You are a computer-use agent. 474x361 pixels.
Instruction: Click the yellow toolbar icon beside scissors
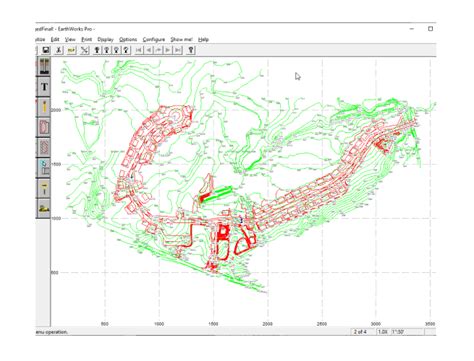pyautogui.click(x=72, y=50)
